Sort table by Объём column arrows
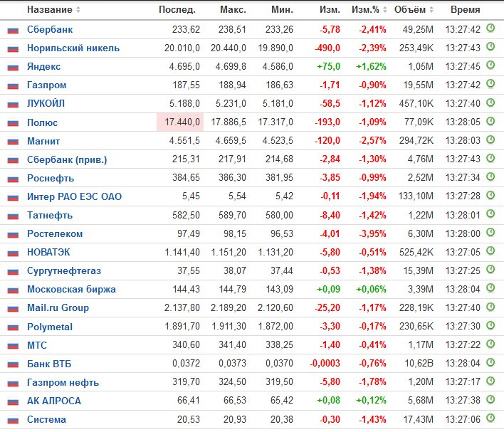The image size is (504, 432). (431, 10)
